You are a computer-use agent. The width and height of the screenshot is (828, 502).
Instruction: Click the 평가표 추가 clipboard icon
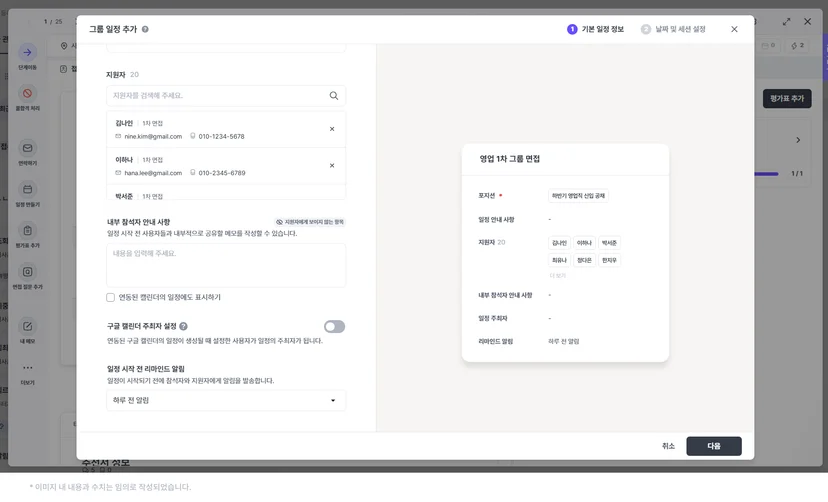pyautogui.click(x=27, y=230)
